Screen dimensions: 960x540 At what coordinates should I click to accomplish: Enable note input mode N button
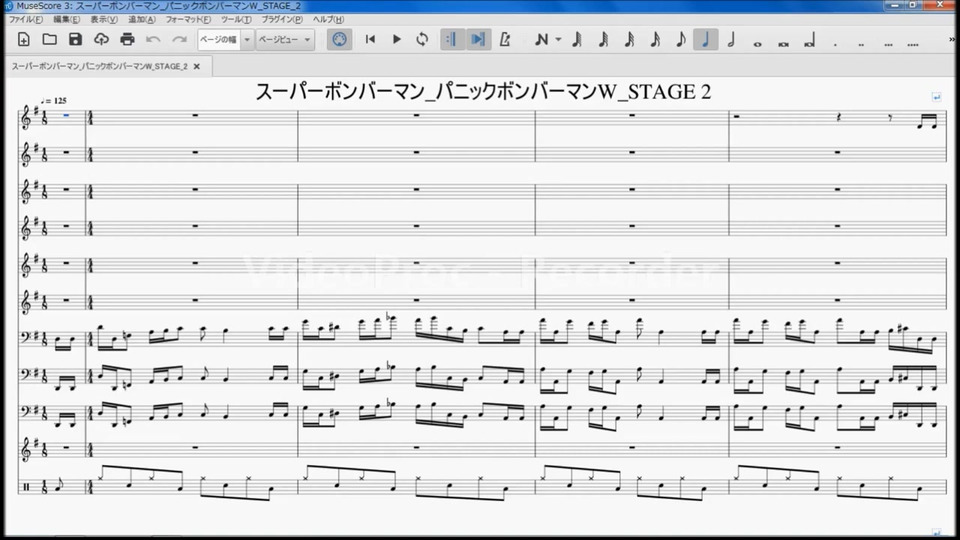(x=541, y=40)
